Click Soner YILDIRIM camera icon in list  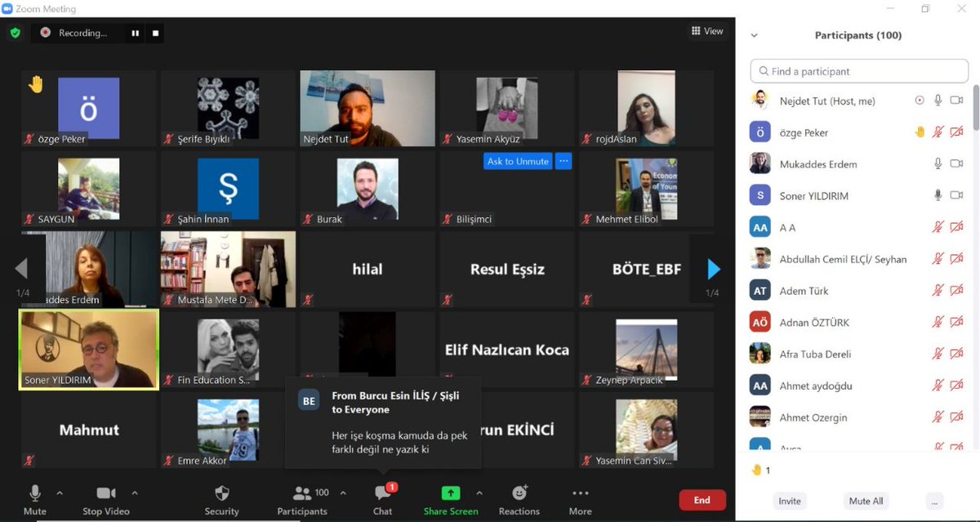click(x=957, y=195)
